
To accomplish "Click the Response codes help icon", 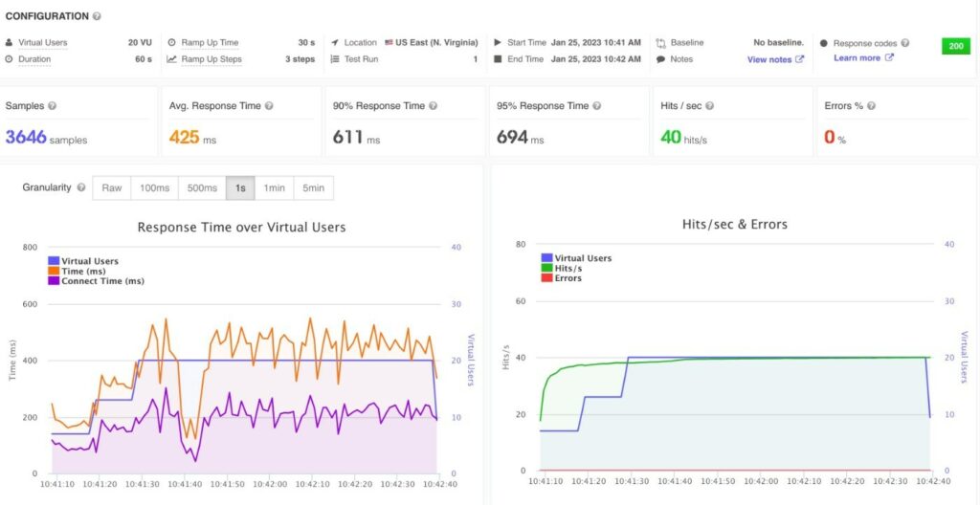I will pyautogui.click(x=905, y=43).
